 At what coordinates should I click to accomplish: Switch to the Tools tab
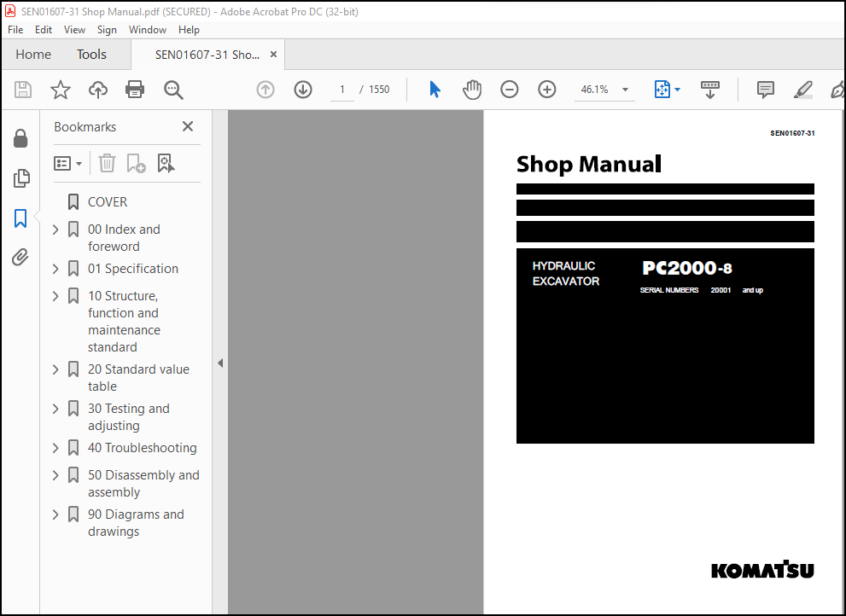pos(91,55)
